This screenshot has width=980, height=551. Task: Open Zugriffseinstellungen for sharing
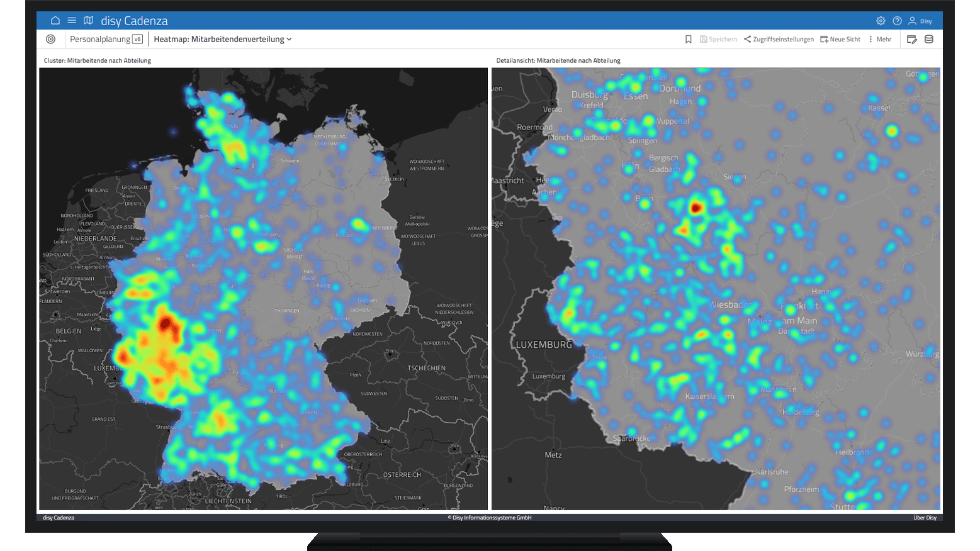pos(779,38)
